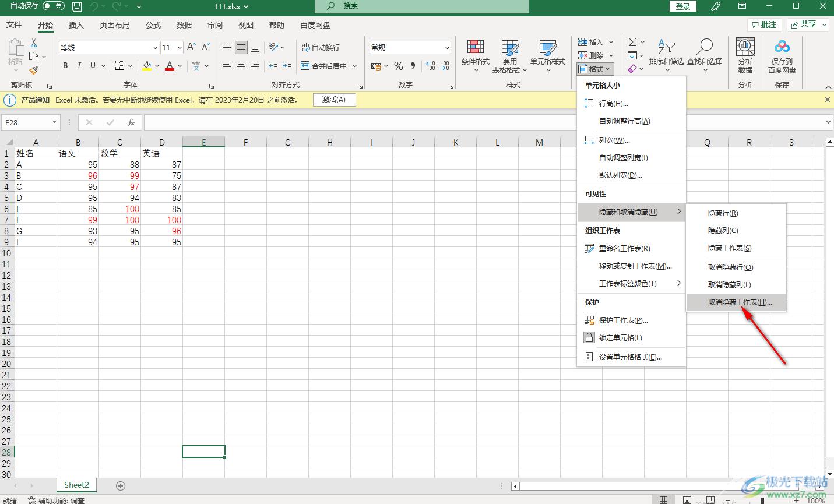The image size is (834, 504).
Task: Open the fill color yellow swatch button
Action: (x=146, y=66)
